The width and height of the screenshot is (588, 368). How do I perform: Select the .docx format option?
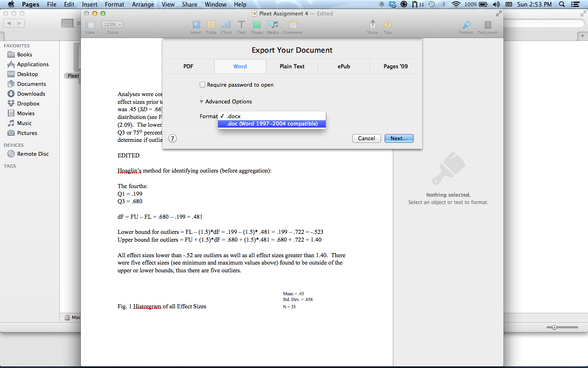click(234, 116)
